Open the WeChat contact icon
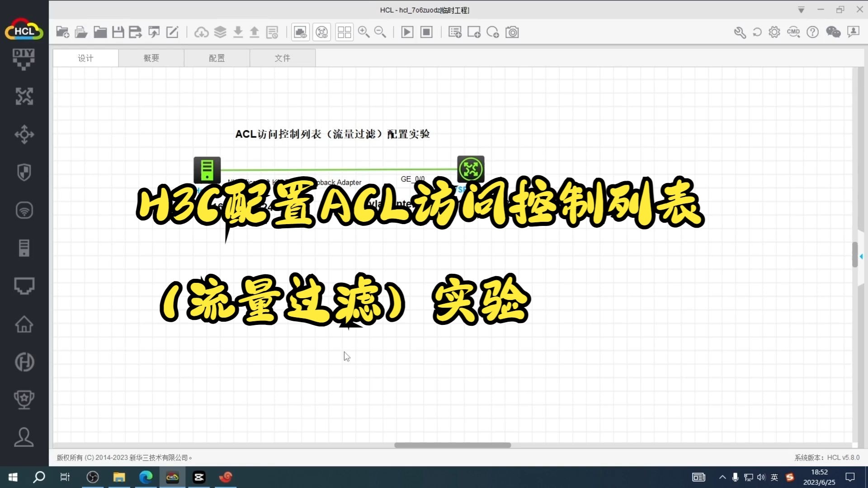 (833, 32)
